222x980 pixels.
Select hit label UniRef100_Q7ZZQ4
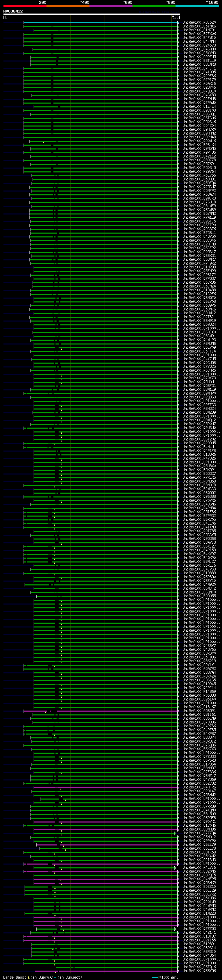[199, 833]
